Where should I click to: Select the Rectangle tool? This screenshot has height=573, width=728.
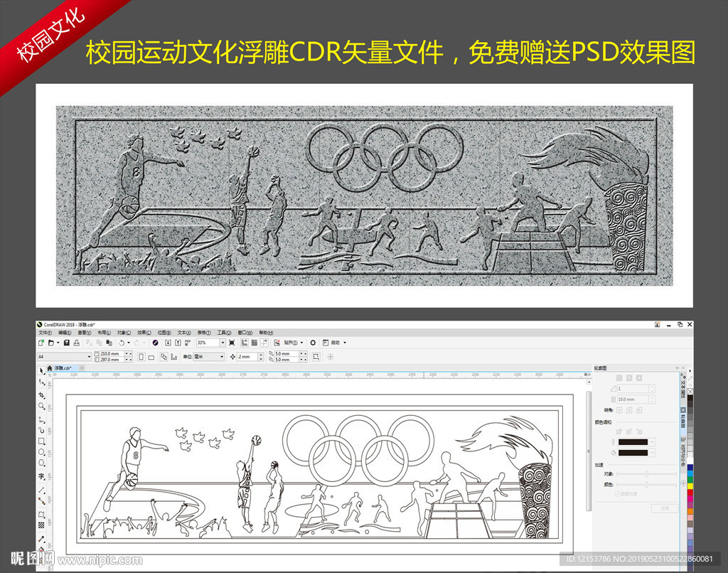coord(42,441)
